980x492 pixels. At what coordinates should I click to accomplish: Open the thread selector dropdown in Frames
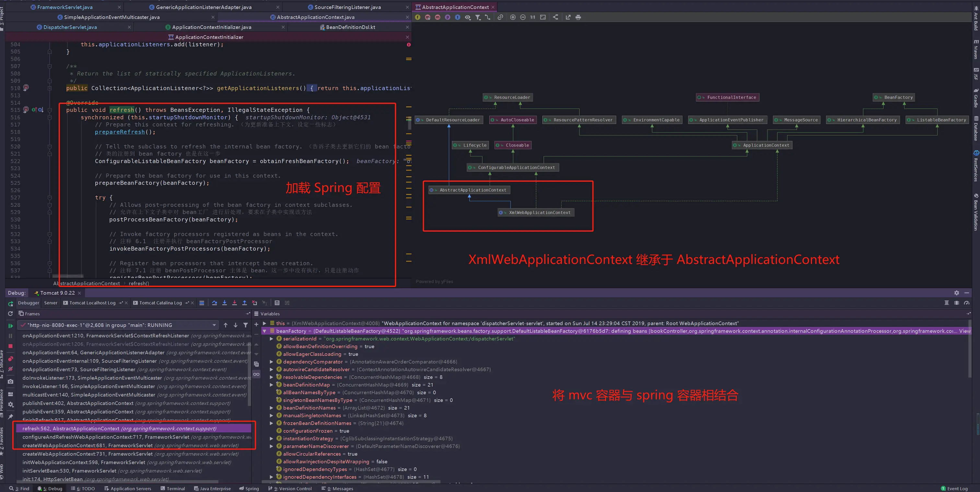coord(214,325)
